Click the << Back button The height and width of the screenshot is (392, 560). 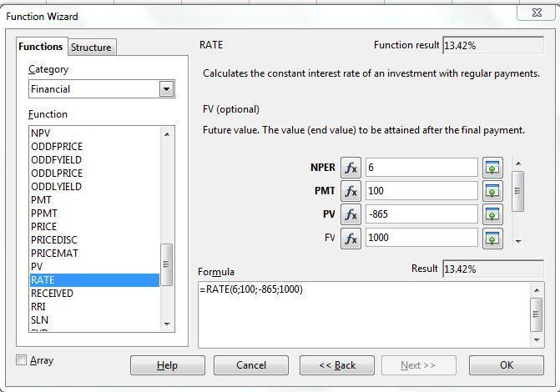[x=337, y=365]
